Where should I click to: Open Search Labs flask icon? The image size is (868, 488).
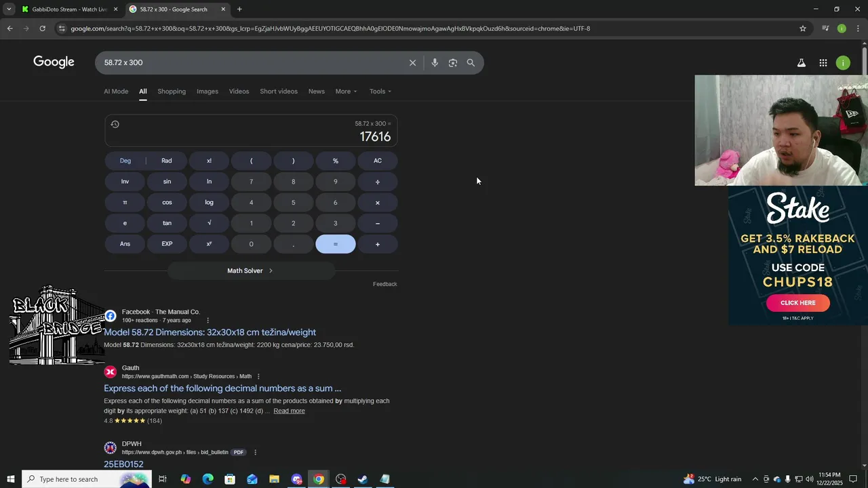click(801, 62)
